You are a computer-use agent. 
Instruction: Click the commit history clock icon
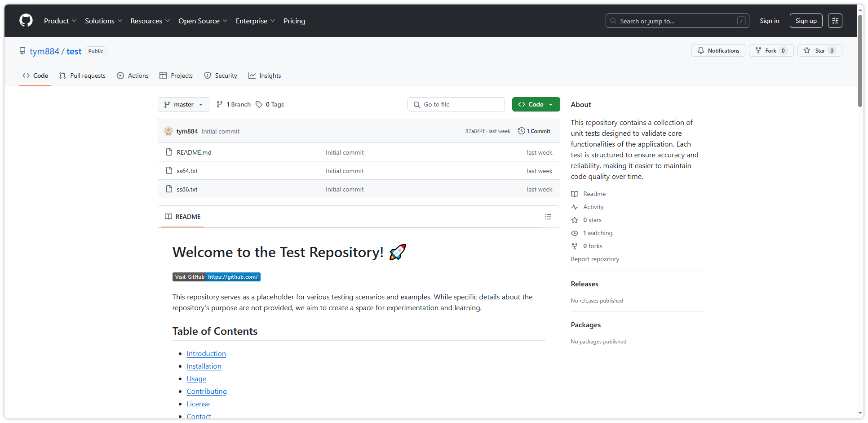[x=521, y=131]
